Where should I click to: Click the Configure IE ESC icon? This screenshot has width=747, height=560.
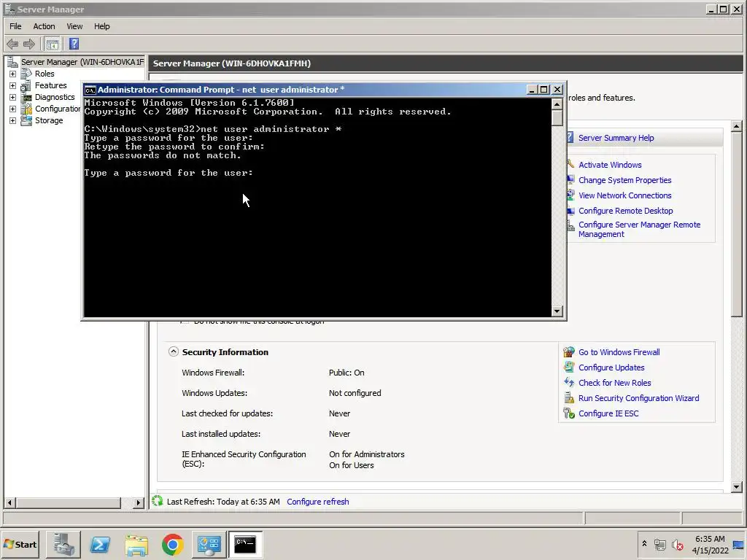569,413
